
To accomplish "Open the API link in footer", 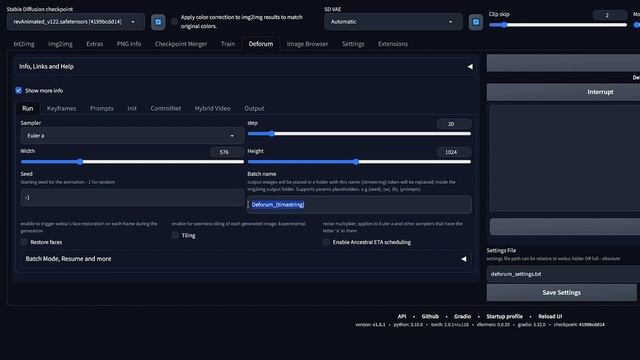I will (x=402, y=316).
